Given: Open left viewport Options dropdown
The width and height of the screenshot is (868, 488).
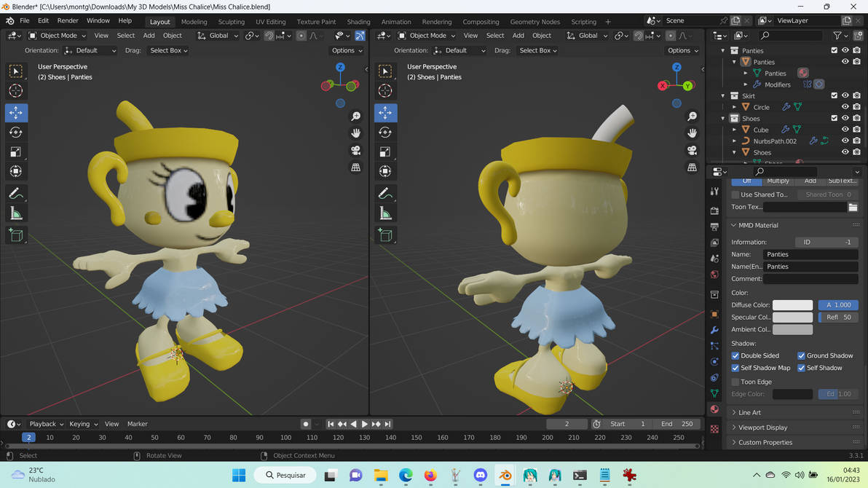Looking at the screenshot, I should pyautogui.click(x=347, y=50).
